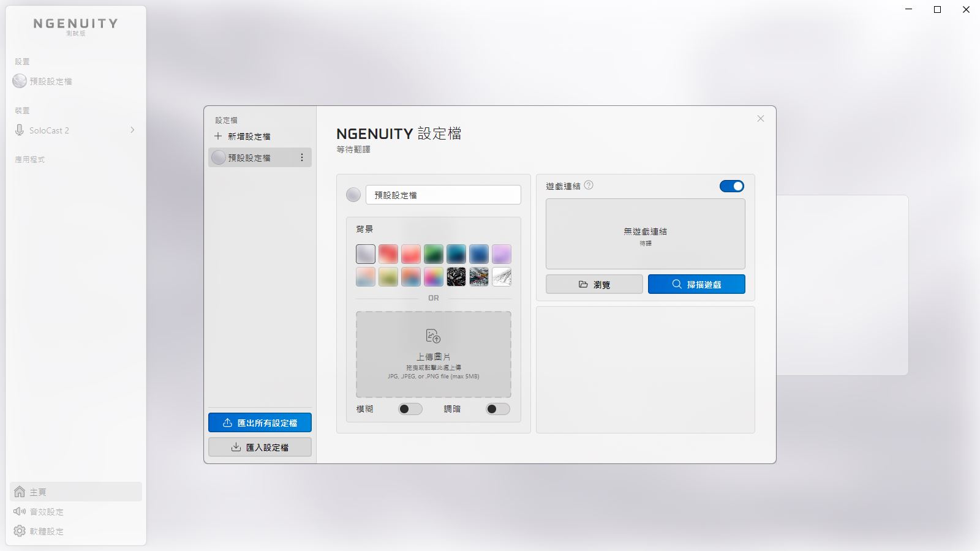The width and height of the screenshot is (980, 551).
Task: Click the NGENUITY 設定檔 dialog title
Action: pos(399,133)
